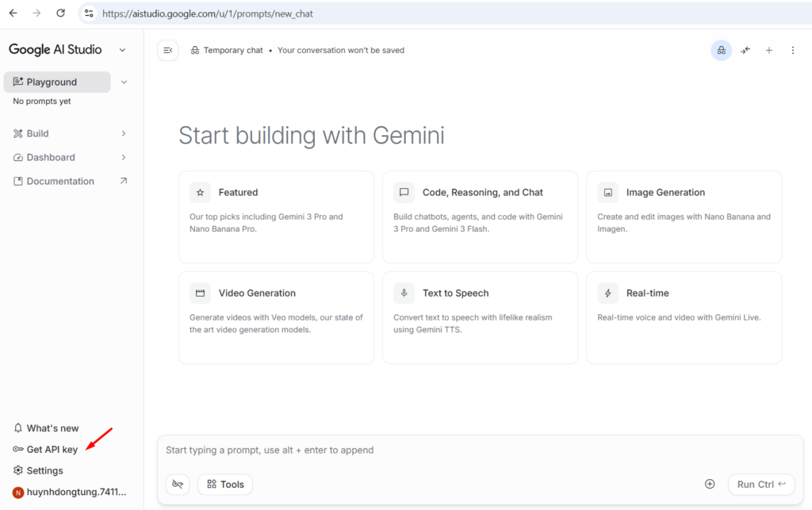This screenshot has height=510, width=812.
Task: Collapse the Playground section chevron
Action: click(124, 82)
